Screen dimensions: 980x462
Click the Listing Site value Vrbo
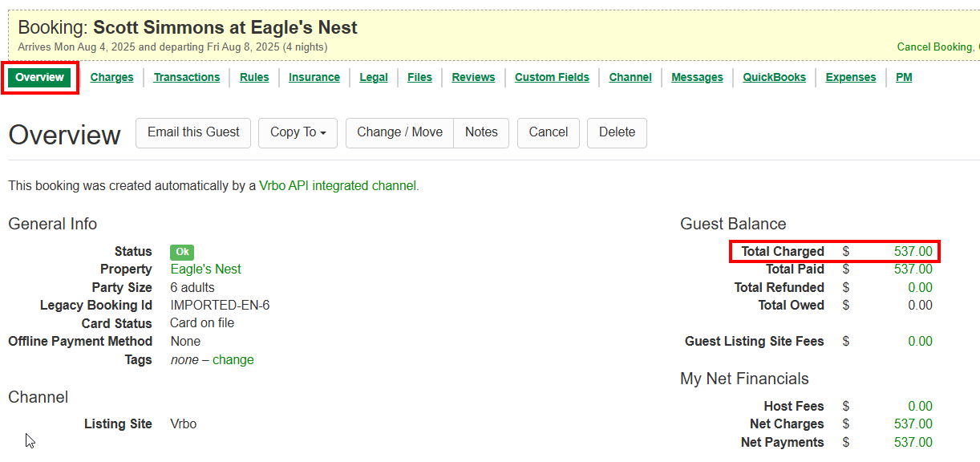pos(183,424)
